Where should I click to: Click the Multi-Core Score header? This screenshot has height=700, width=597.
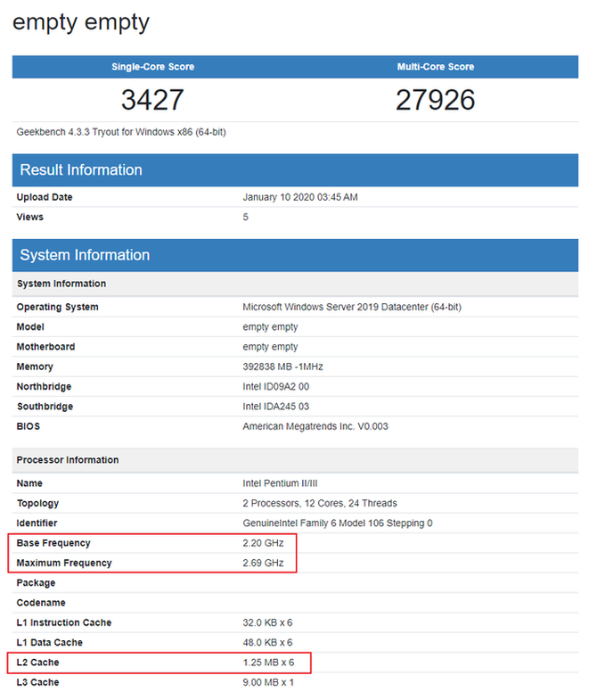pos(435,67)
